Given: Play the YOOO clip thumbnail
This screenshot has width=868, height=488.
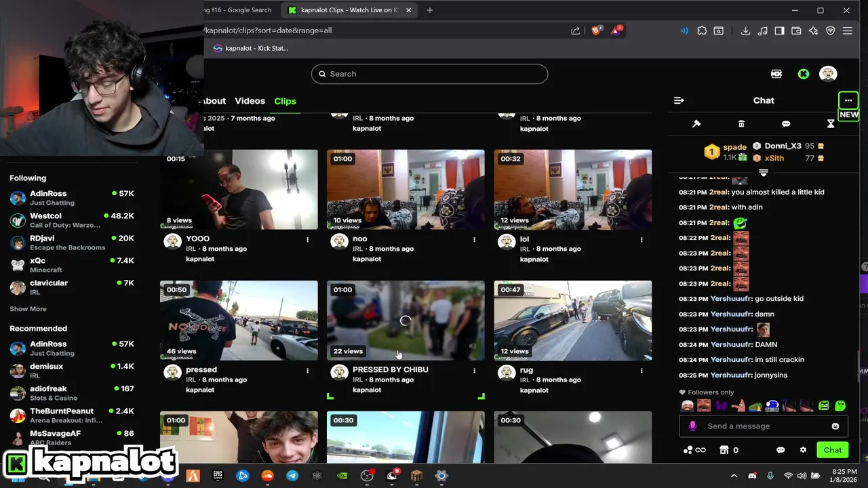Looking at the screenshot, I should [239, 190].
